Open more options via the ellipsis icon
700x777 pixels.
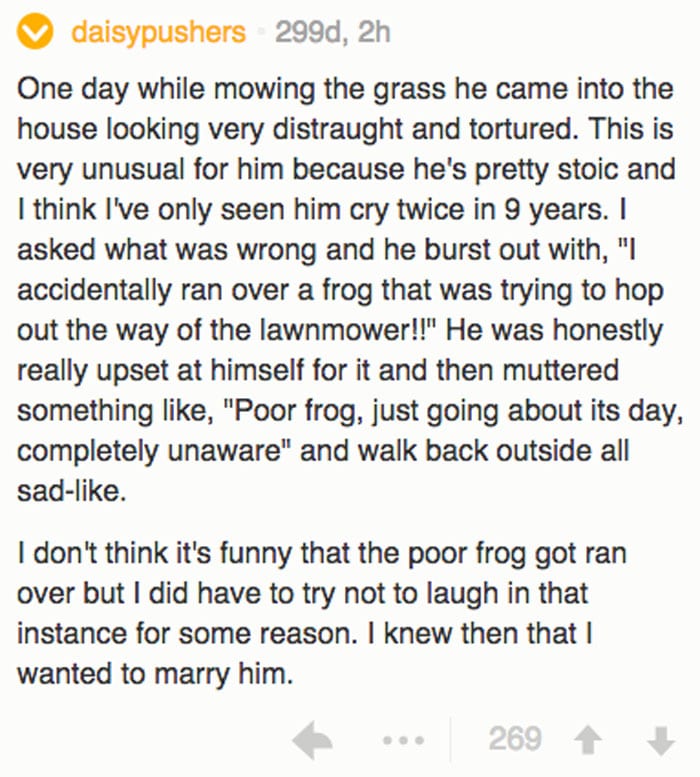[403, 741]
